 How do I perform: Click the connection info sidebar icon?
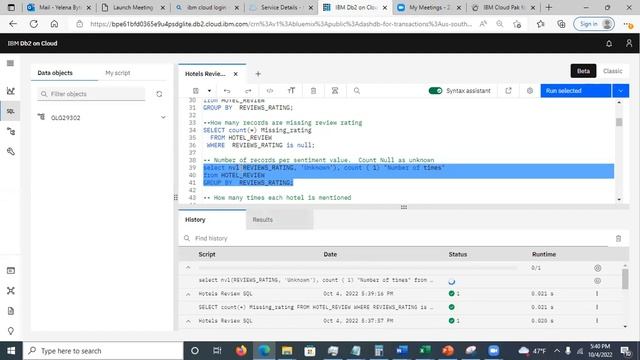click(x=11, y=271)
